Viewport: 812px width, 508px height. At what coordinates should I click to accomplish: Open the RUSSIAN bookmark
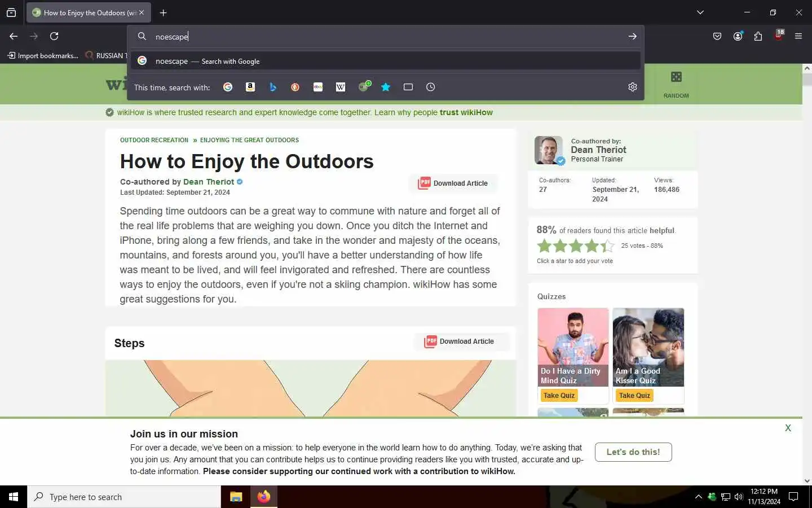[x=106, y=55]
